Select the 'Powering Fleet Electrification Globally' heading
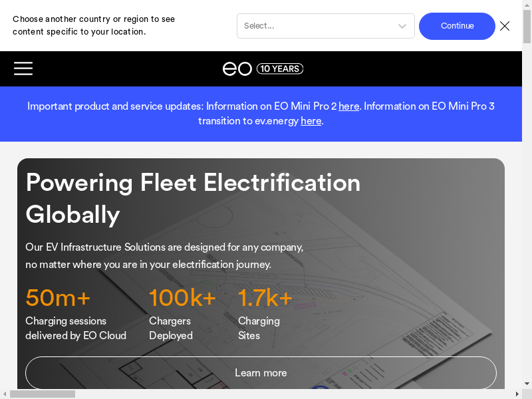532x399 pixels. (x=193, y=198)
